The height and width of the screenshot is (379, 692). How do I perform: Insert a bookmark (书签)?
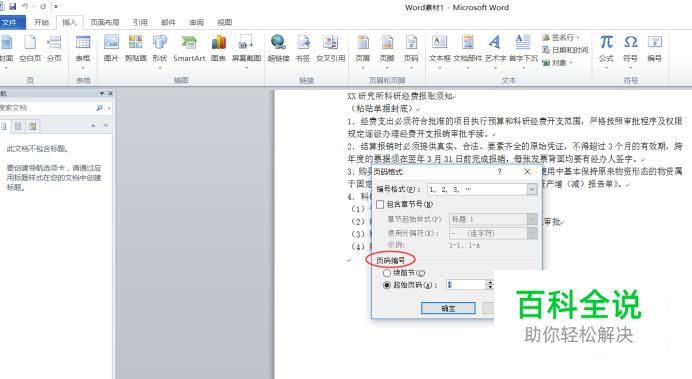pyautogui.click(x=303, y=49)
